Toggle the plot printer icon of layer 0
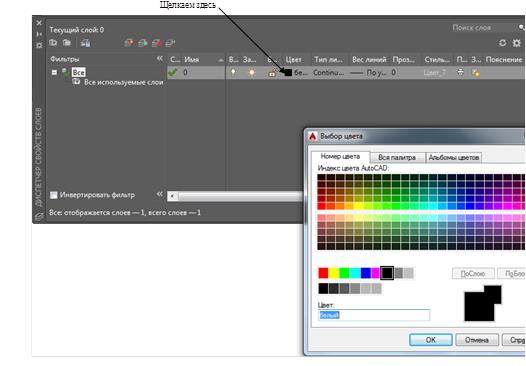 pos(461,72)
